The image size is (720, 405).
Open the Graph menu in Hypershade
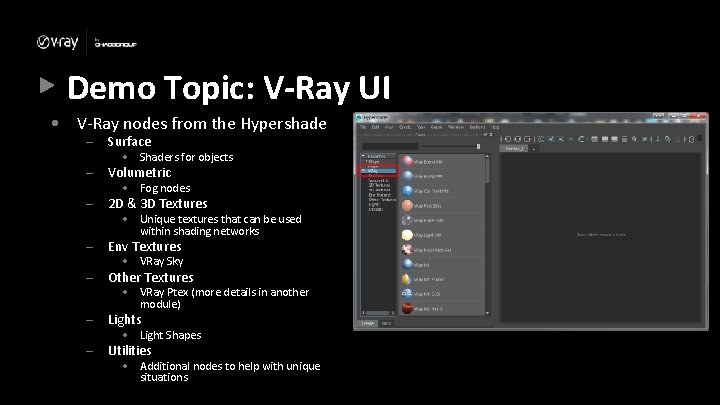(x=437, y=127)
